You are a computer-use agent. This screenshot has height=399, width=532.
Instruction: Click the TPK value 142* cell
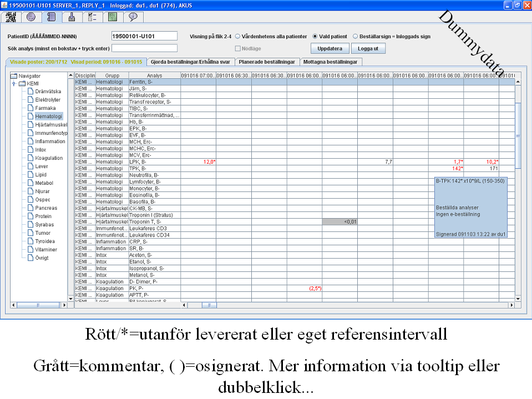[x=446, y=169]
